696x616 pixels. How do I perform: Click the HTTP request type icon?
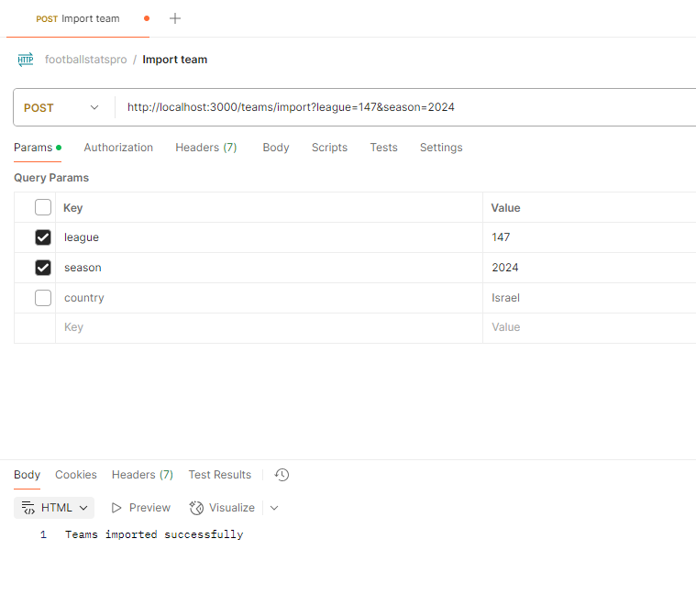(x=26, y=60)
